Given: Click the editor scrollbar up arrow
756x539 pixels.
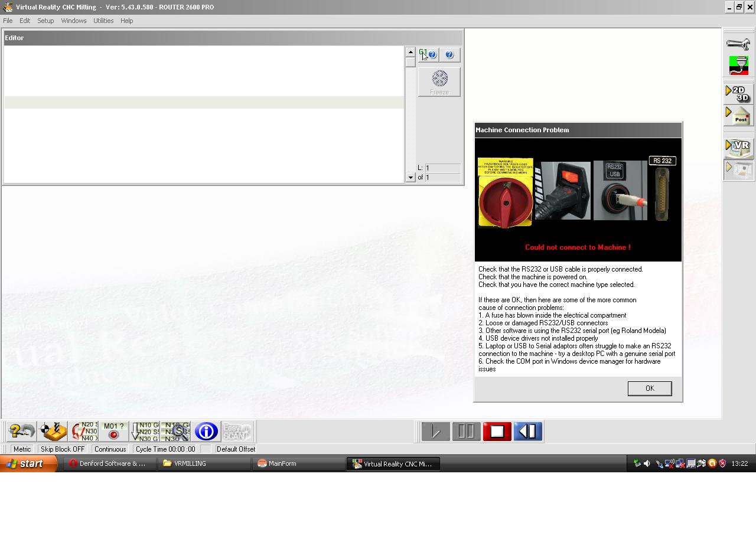Looking at the screenshot, I should pos(410,53).
